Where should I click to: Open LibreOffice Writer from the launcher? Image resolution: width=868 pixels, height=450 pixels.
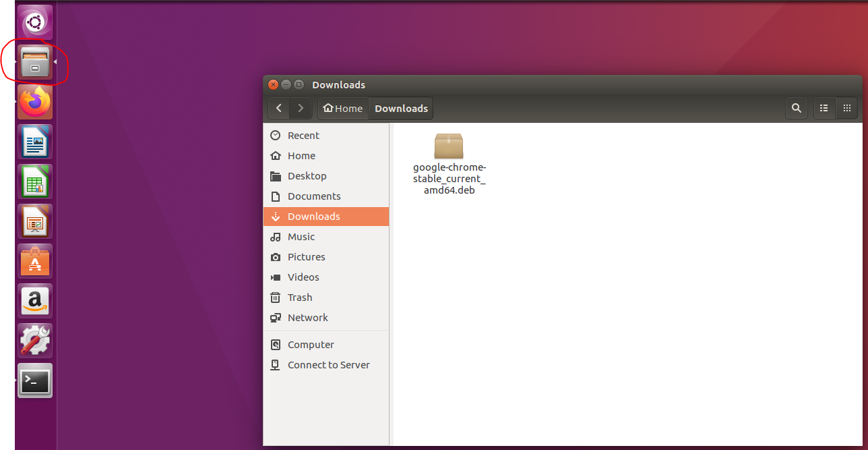[35, 142]
